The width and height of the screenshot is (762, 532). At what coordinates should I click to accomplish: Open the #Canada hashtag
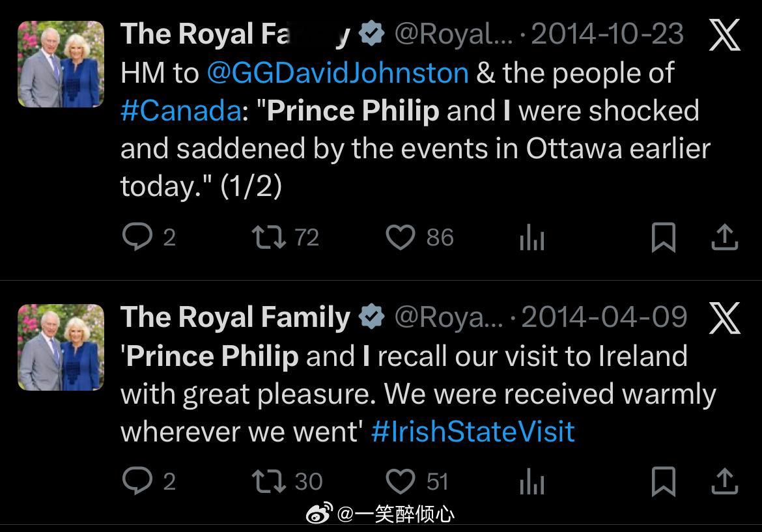pyautogui.click(x=181, y=111)
